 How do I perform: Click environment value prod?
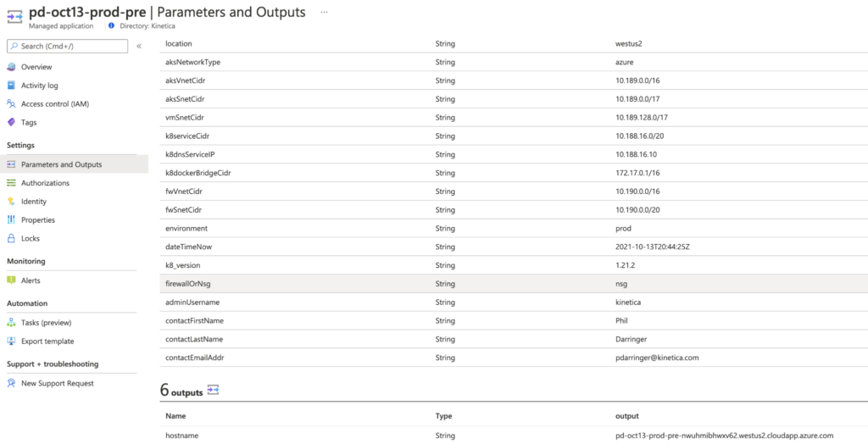(x=623, y=228)
